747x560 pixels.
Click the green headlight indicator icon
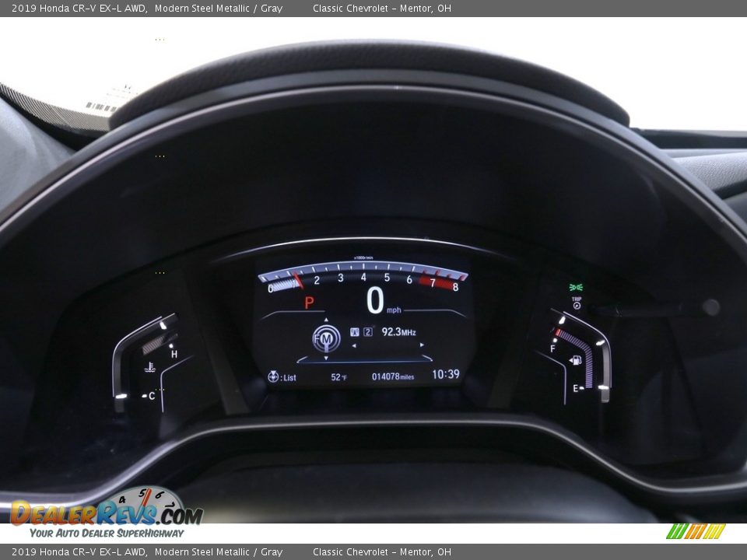pyautogui.click(x=576, y=287)
